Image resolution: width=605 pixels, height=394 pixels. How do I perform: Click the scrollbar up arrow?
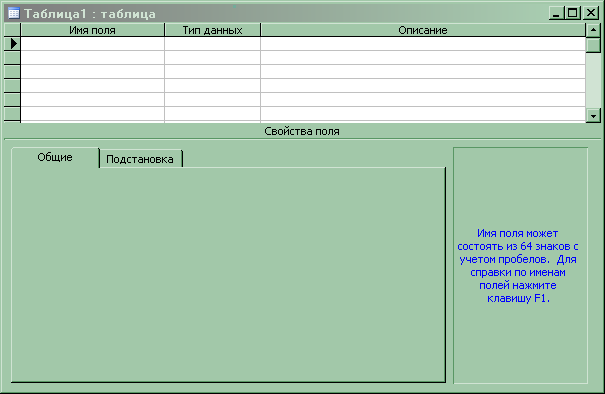click(x=593, y=30)
